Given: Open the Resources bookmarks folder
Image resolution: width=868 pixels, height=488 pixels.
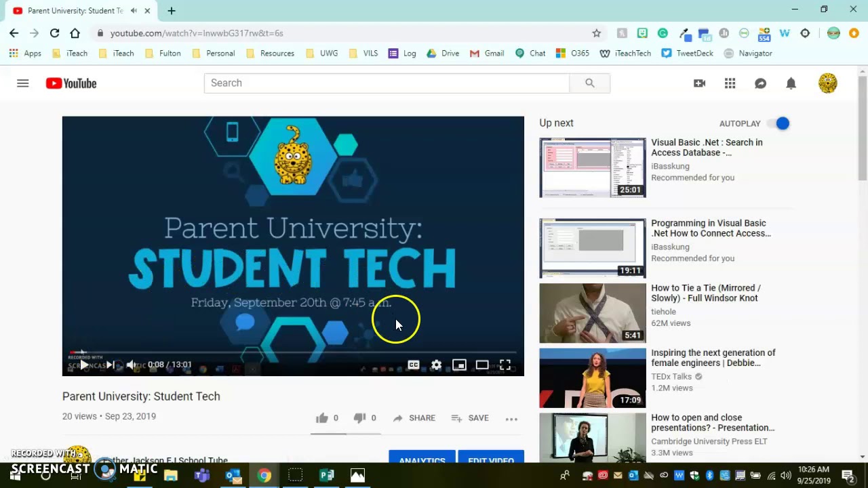Looking at the screenshot, I should tap(270, 53).
